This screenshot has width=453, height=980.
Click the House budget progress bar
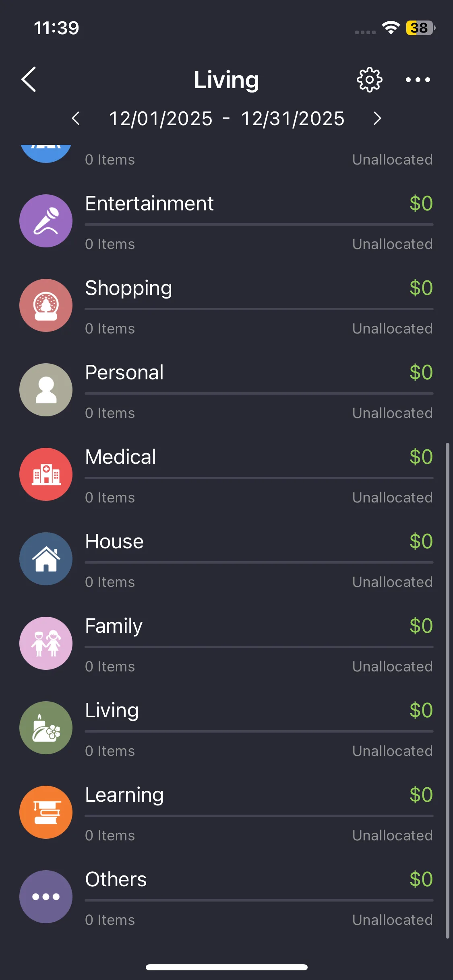(x=259, y=562)
